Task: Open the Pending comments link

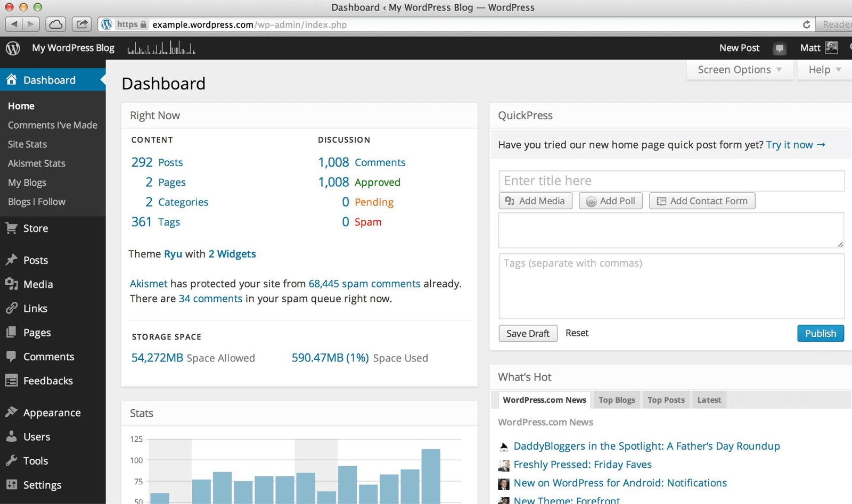Action: (x=374, y=202)
